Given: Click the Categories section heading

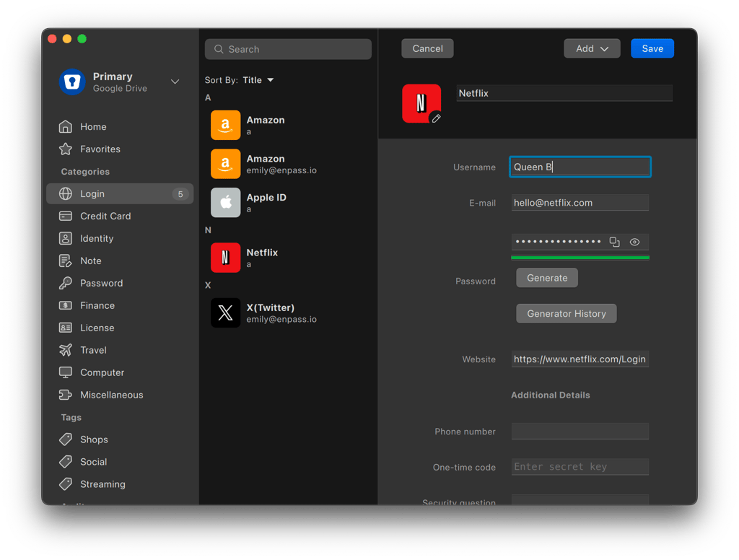Looking at the screenshot, I should click(85, 172).
